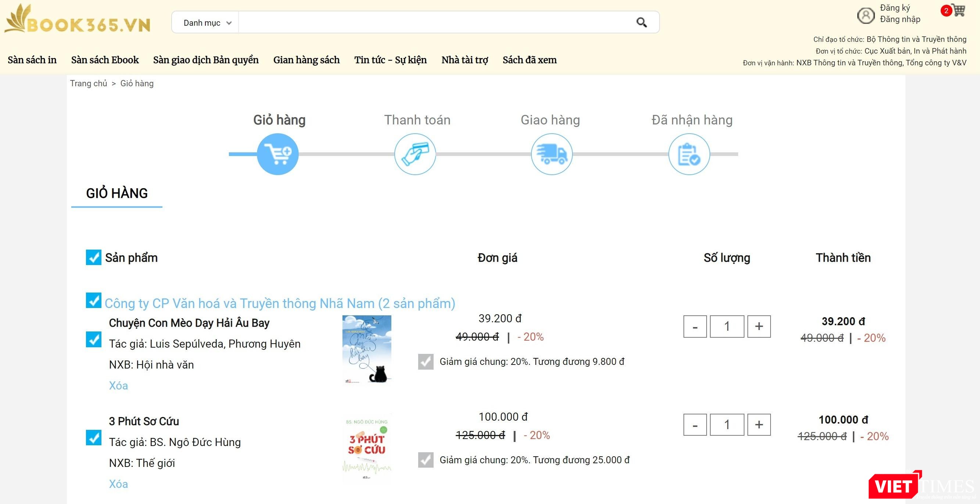Click Xóa under Chuyện Con Mèo book
The width and height of the screenshot is (980, 504).
[x=118, y=385]
